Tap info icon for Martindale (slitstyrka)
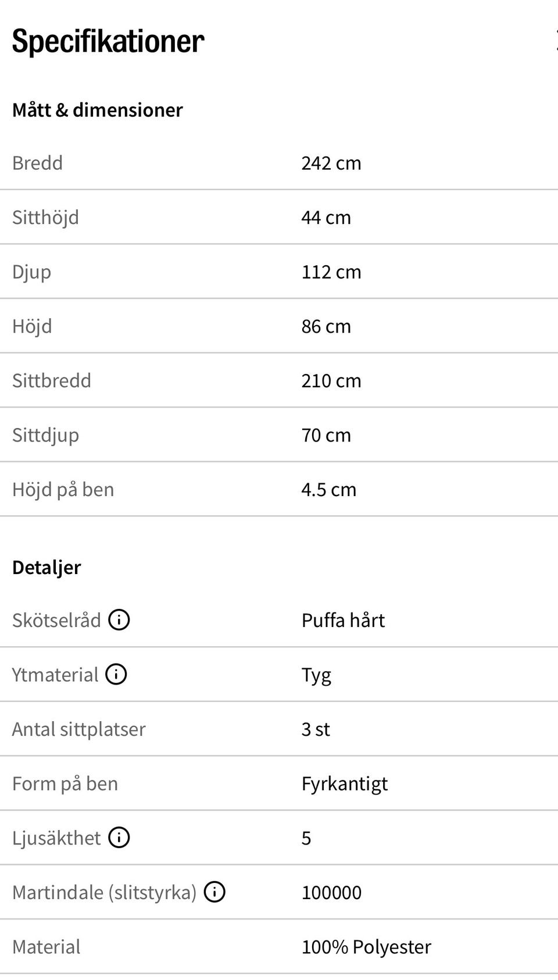The image size is (558, 980). 214,892
